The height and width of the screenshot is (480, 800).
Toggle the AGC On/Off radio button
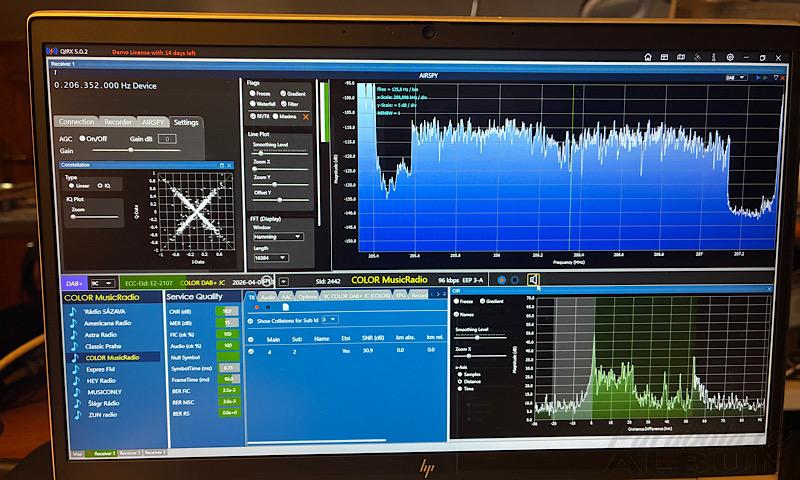coord(83,139)
